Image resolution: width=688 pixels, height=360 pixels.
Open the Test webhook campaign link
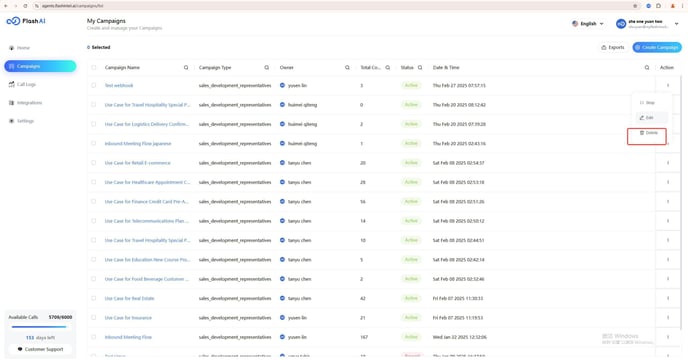[119, 86]
